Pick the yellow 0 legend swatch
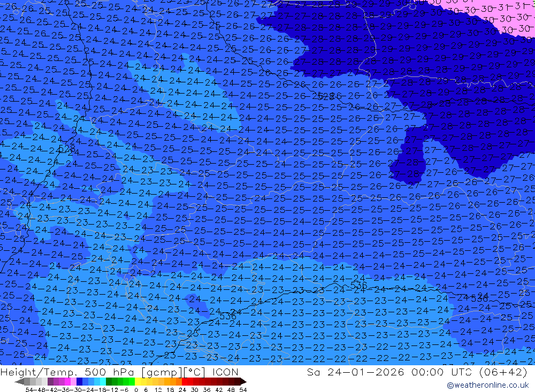Viewport: 535px width, 392px height. click(138, 381)
